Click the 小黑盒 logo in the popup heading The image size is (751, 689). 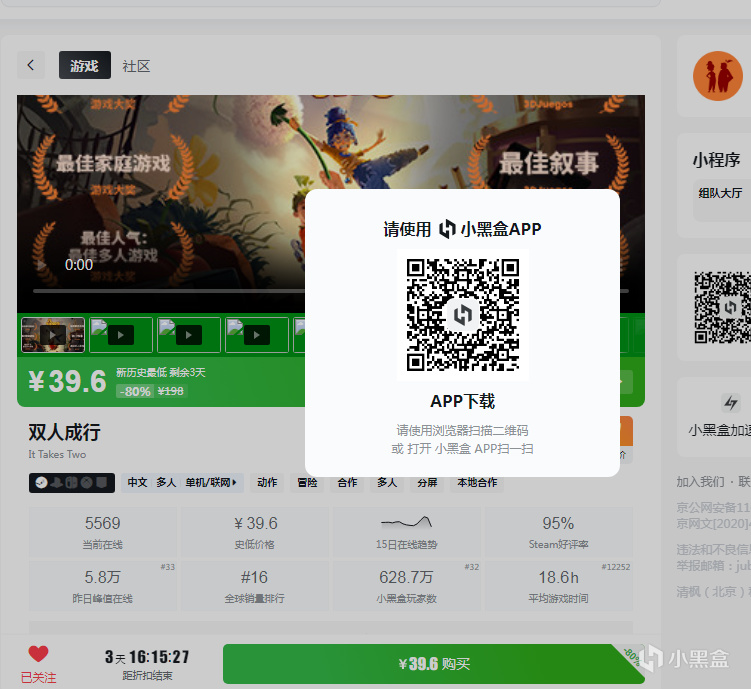click(447, 229)
